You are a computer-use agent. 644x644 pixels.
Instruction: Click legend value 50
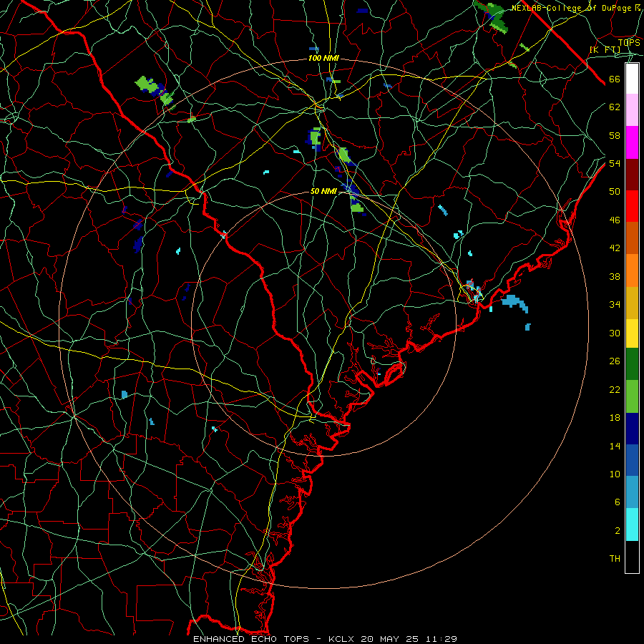coord(615,191)
